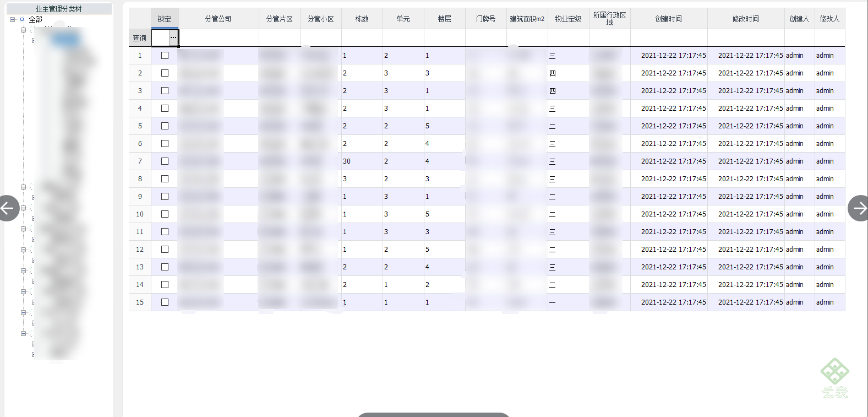Screen dimensions: 868x417
Task: Open the ellipsis picker in the query row
Action: click(x=173, y=37)
